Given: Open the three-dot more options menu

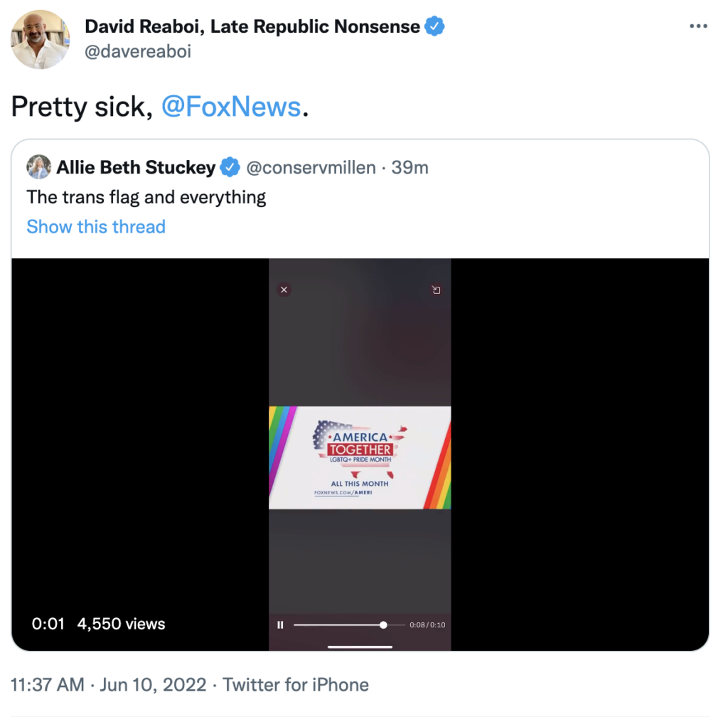Looking at the screenshot, I should pyautogui.click(x=699, y=26).
